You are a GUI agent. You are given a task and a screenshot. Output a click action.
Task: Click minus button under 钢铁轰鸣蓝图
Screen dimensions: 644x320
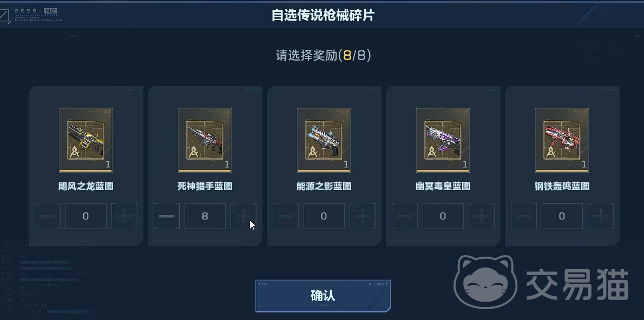coord(524,216)
